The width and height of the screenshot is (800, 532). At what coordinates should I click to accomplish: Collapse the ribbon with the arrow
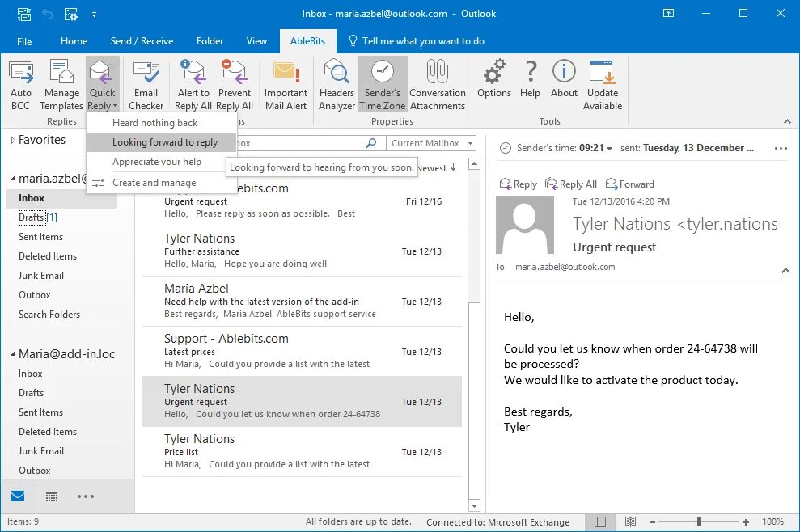[787, 121]
